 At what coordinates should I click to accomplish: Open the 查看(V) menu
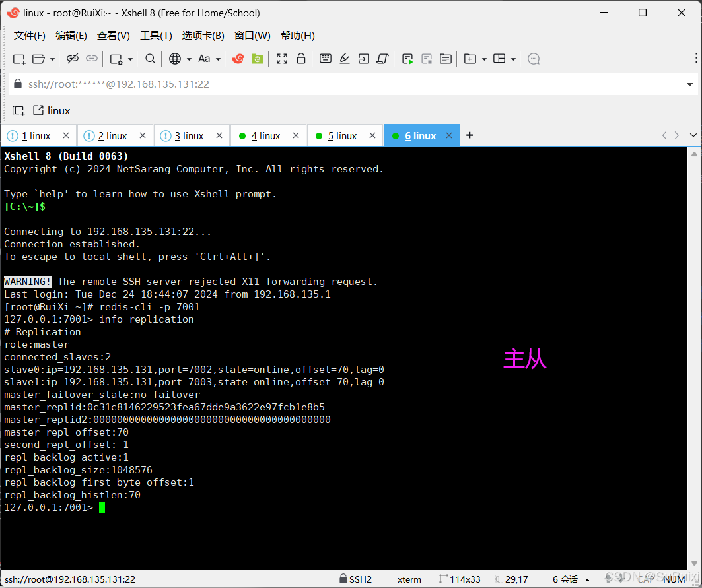click(x=114, y=36)
